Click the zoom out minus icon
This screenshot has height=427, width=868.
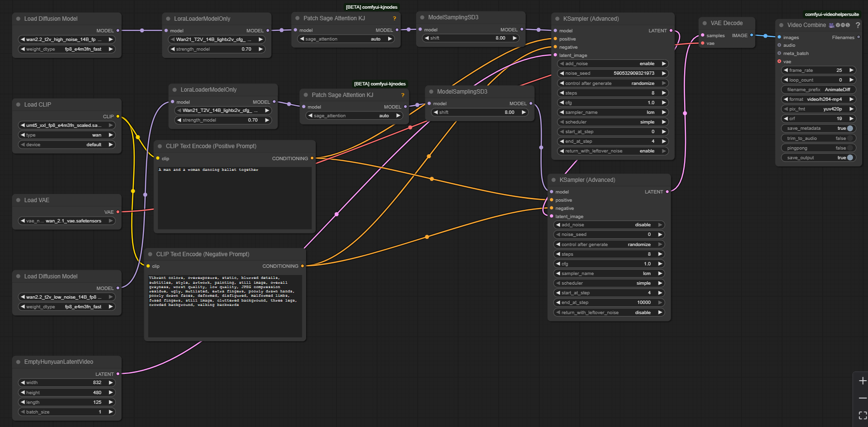tap(862, 398)
